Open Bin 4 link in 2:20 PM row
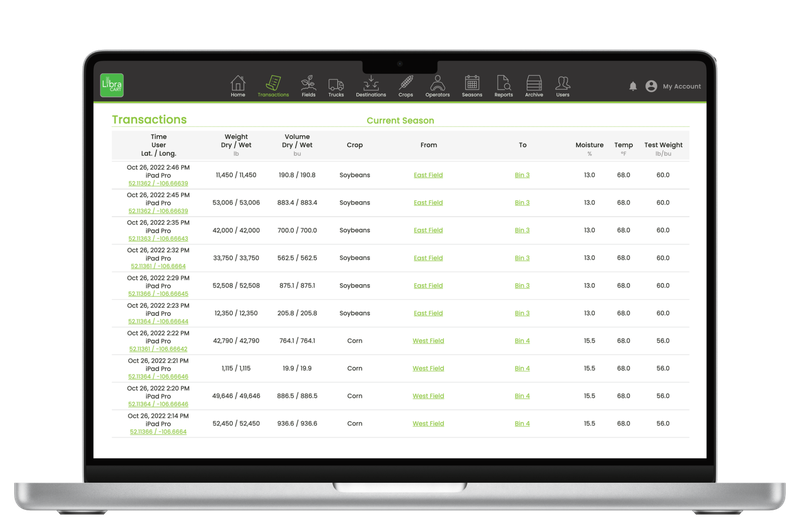 [522, 396]
